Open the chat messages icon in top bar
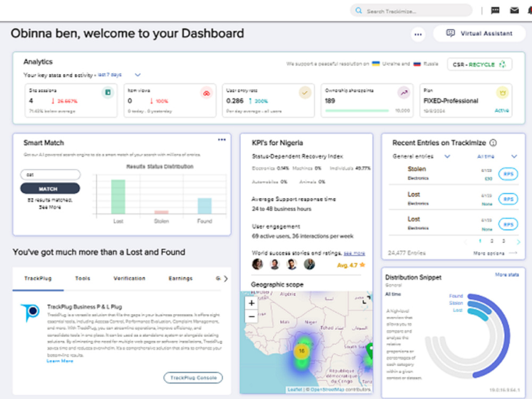Image resolution: width=532 pixels, height=399 pixels. pos(495,11)
